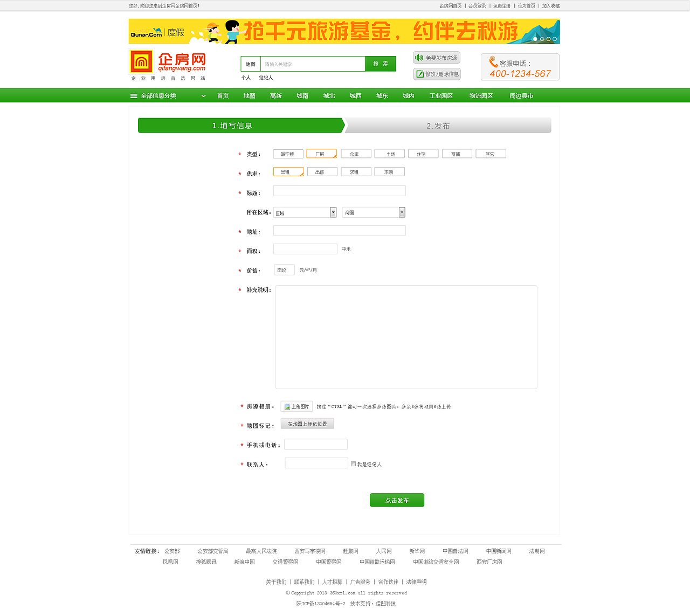This screenshot has height=616, width=690.
Task: Open the 区域 dropdown
Action: click(305, 212)
